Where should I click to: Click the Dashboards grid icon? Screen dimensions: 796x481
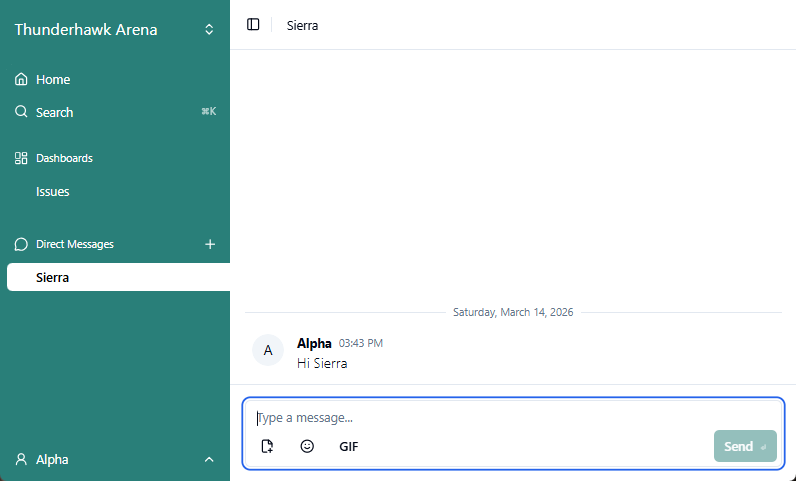click(x=21, y=158)
